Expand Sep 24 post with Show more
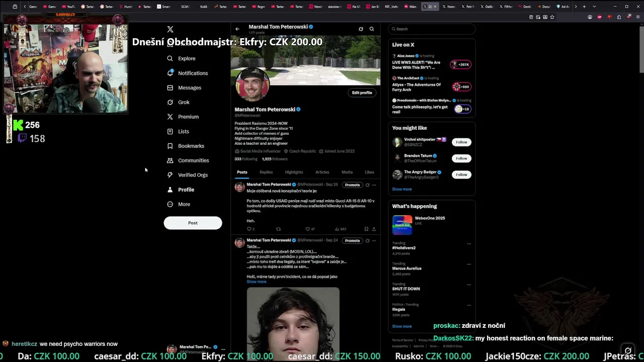 tap(257, 282)
